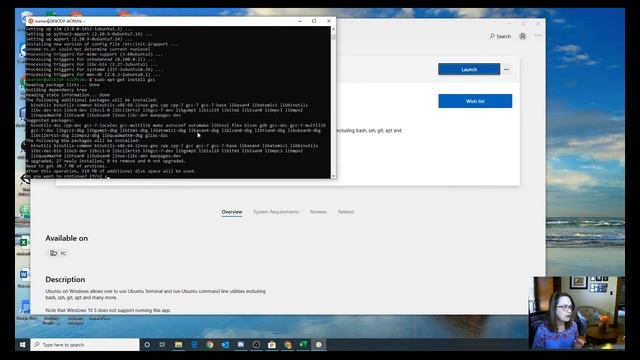Open the Store top-right ellipsis menu

[538, 36]
